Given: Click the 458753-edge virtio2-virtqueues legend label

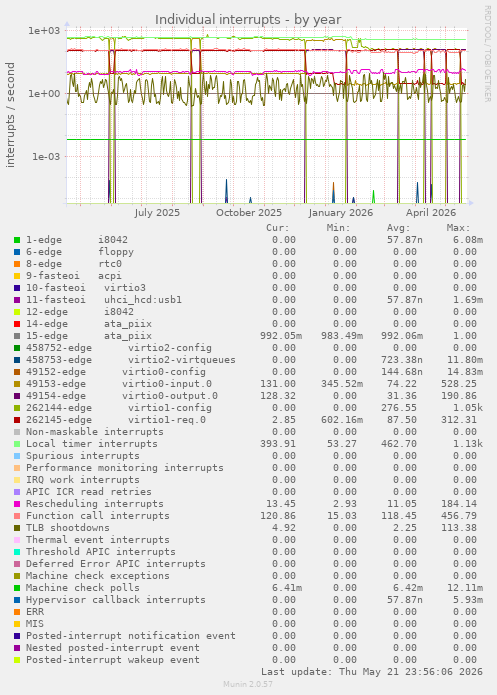Looking at the screenshot, I should 131,360.
